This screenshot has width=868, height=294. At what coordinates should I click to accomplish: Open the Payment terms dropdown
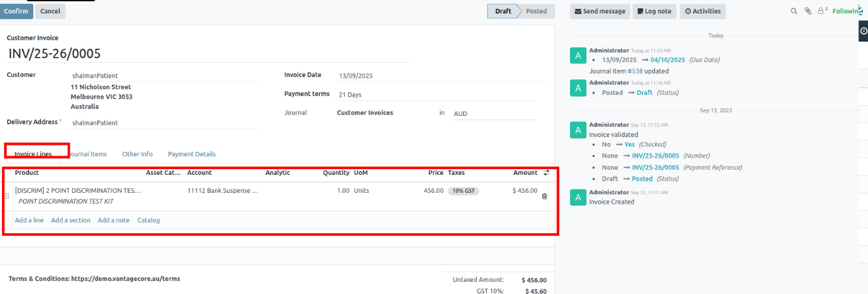[441, 95]
